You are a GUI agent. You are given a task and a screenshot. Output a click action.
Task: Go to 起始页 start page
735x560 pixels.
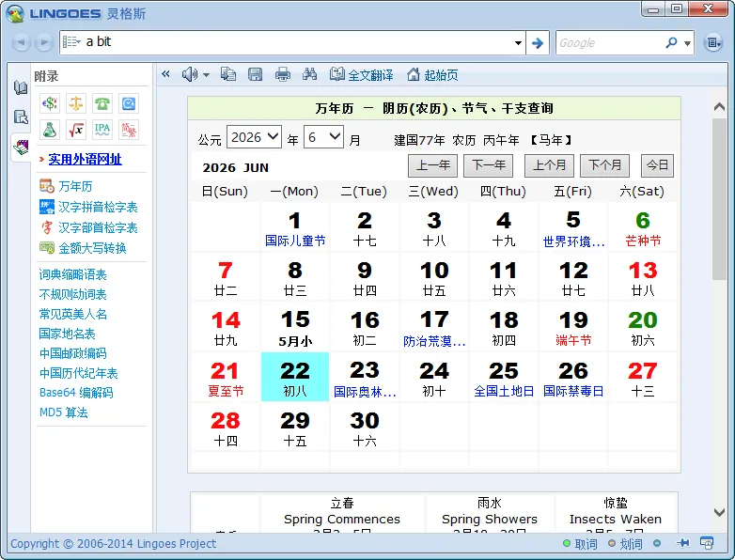point(432,74)
